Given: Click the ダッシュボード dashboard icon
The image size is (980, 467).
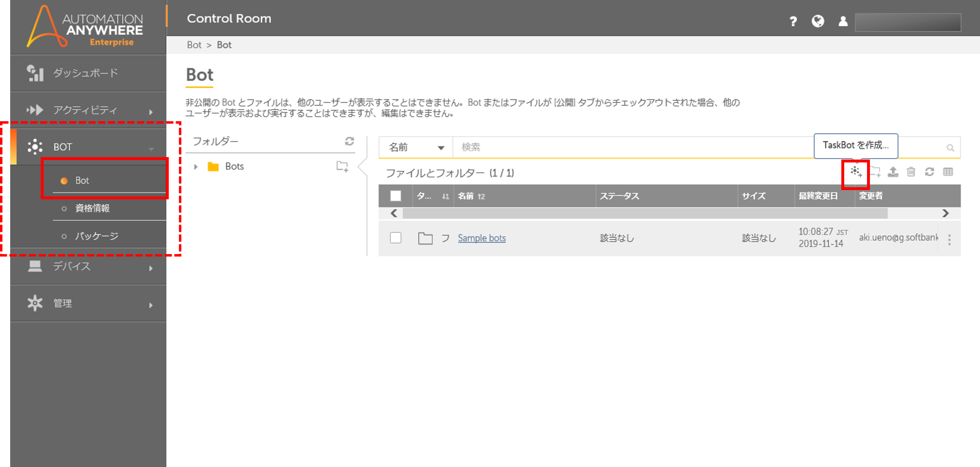Looking at the screenshot, I should tap(35, 73).
